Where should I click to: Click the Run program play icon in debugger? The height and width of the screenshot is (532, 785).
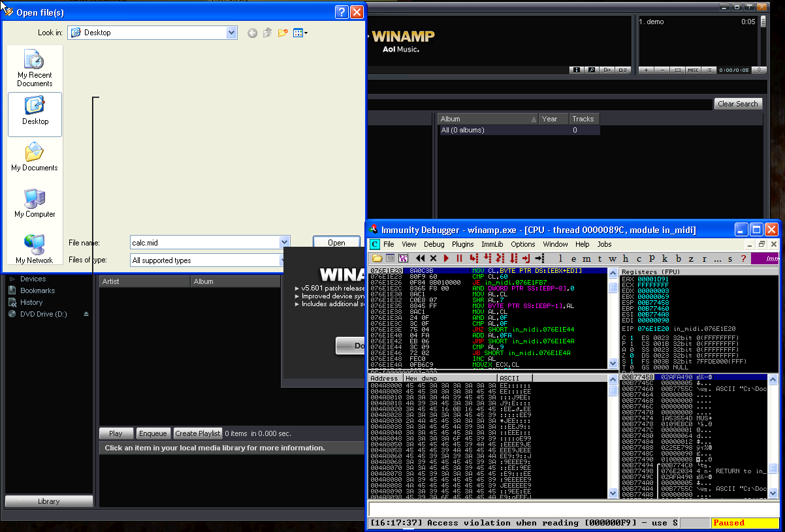click(446, 258)
